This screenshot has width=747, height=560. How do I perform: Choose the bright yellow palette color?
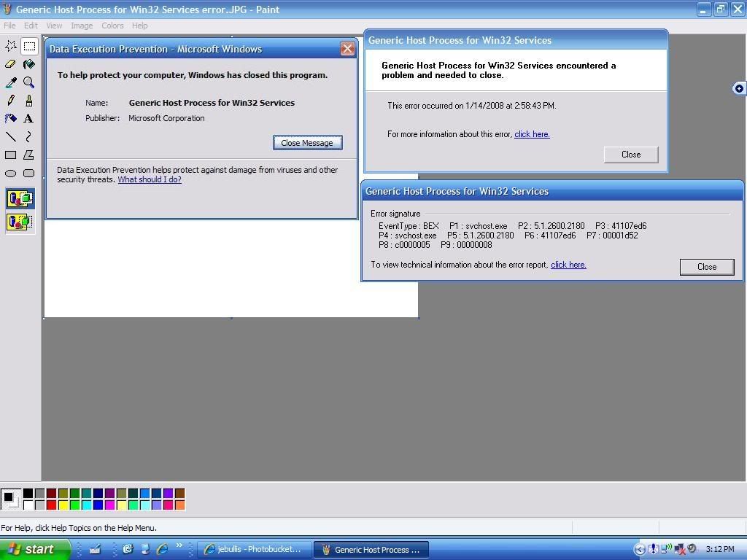[63, 505]
